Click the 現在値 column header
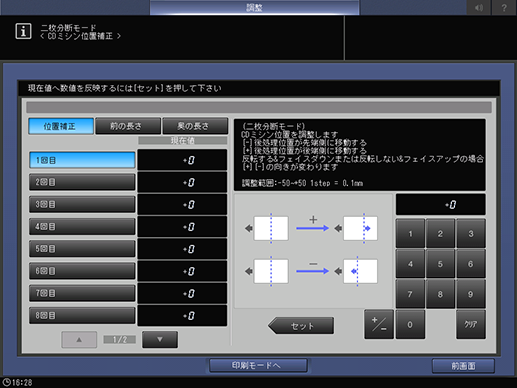Viewport: 517px width, 388px height. 183,140
